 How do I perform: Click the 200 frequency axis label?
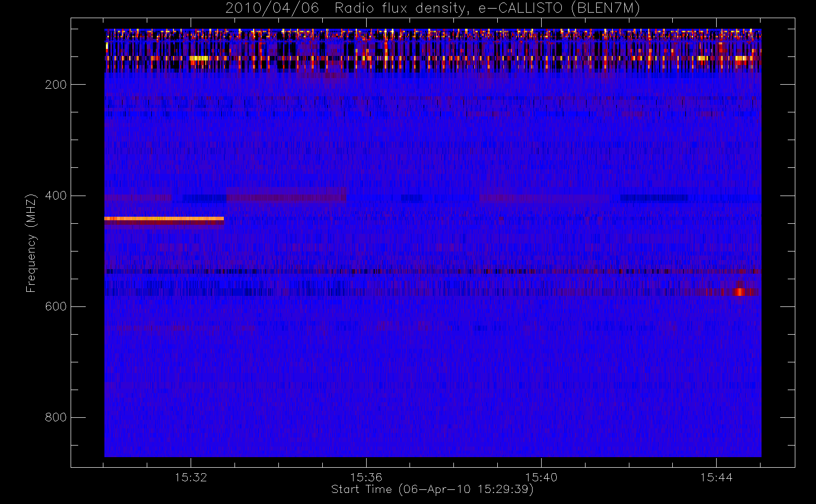[x=56, y=85]
